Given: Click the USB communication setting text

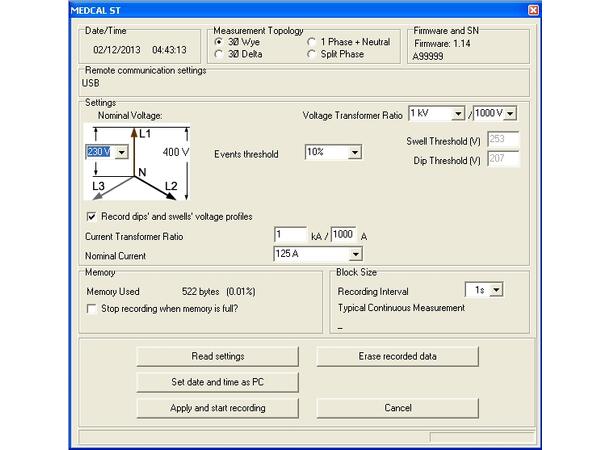Looking at the screenshot, I should point(91,83).
